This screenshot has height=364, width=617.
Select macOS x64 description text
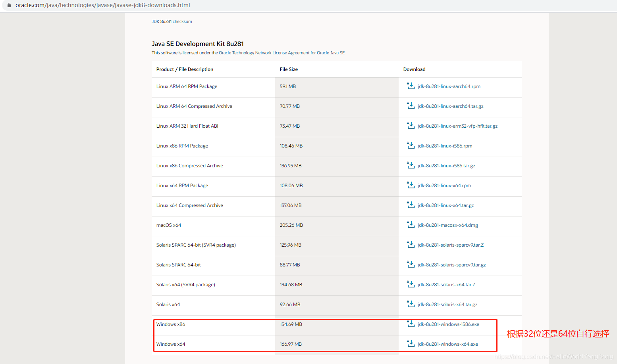click(169, 225)
